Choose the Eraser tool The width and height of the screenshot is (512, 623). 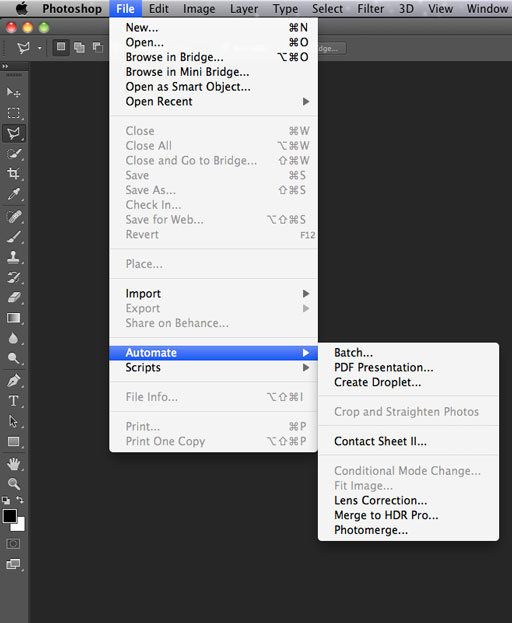click(x=14, y=298)
